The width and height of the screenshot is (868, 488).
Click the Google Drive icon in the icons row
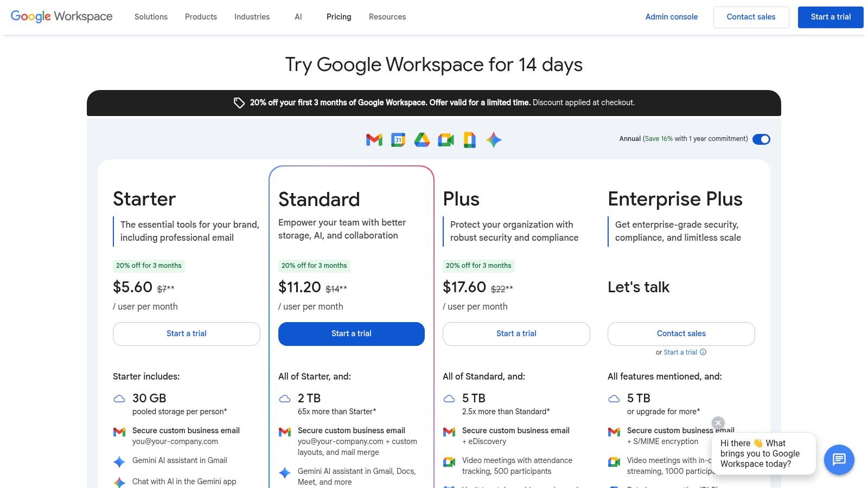[x=422, y=139]
